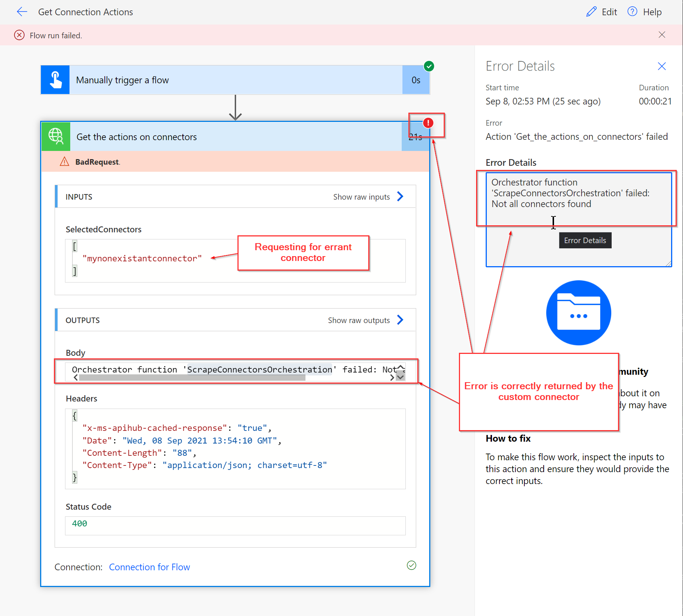This screenshot has width=683, height=616.
Task: Click the BadRequest warning triangle icon
Action: tap(64, 162)
